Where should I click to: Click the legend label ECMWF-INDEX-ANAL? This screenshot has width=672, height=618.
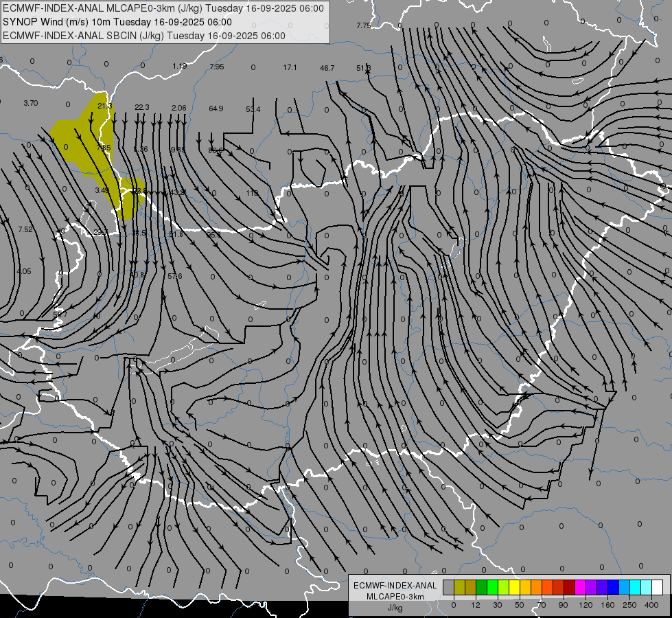coord(395,586)
